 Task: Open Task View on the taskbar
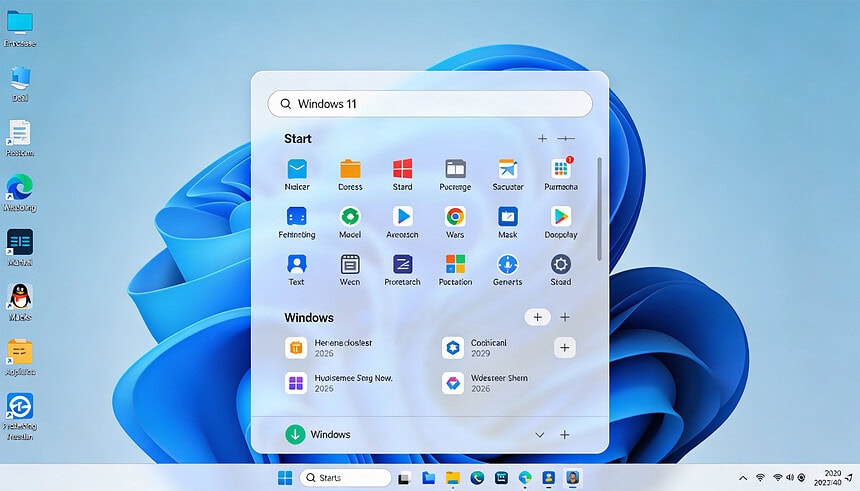(x=405, y=478)
